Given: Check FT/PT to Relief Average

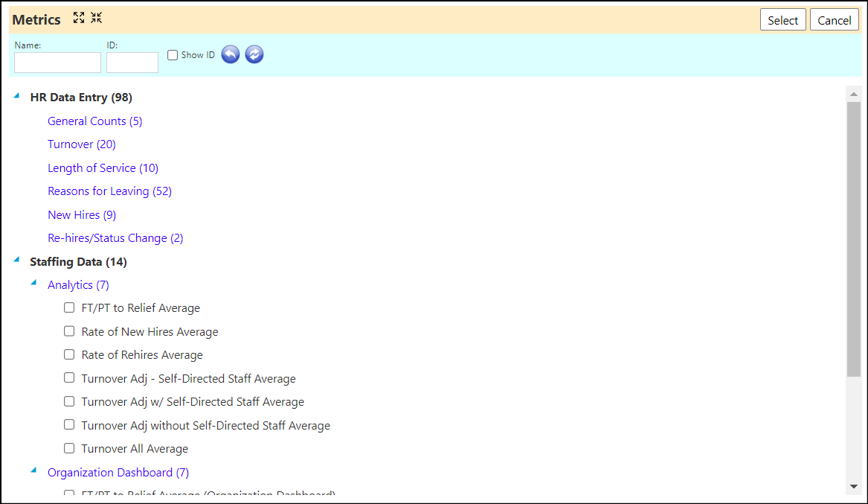Looking at the screenshot, I should [69, 307].
